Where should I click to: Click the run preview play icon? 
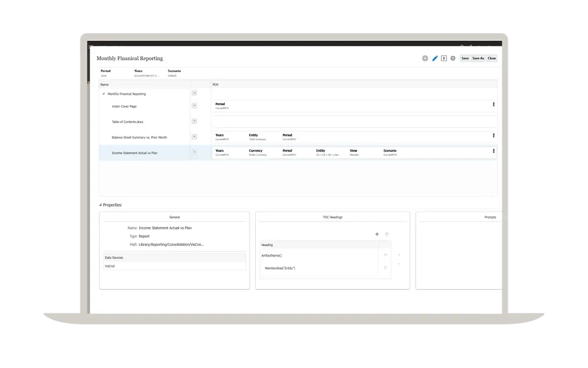pos(444,58)
